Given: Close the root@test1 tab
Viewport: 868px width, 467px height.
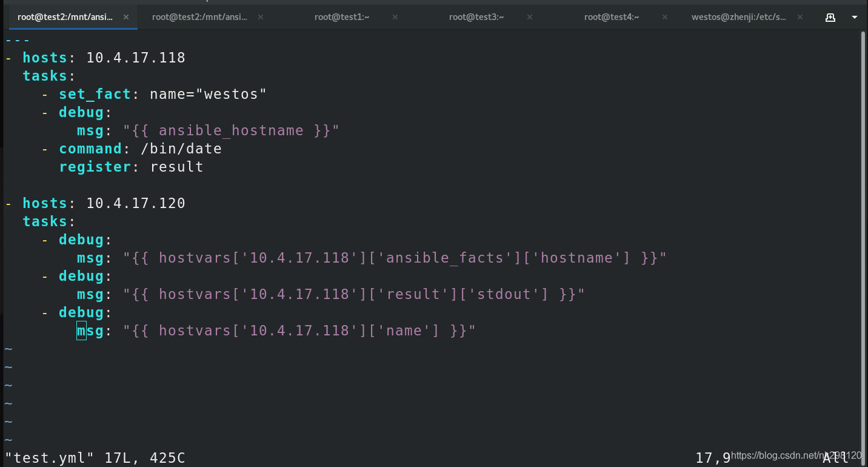Looking at the screenshot, I should [395, 17].
